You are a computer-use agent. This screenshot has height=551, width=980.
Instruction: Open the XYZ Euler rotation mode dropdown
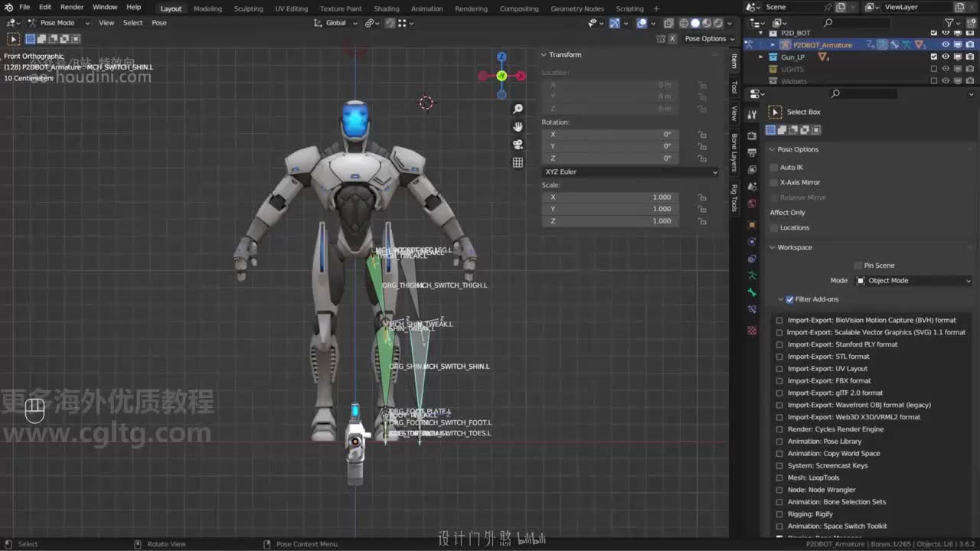(x=630, y=172)
